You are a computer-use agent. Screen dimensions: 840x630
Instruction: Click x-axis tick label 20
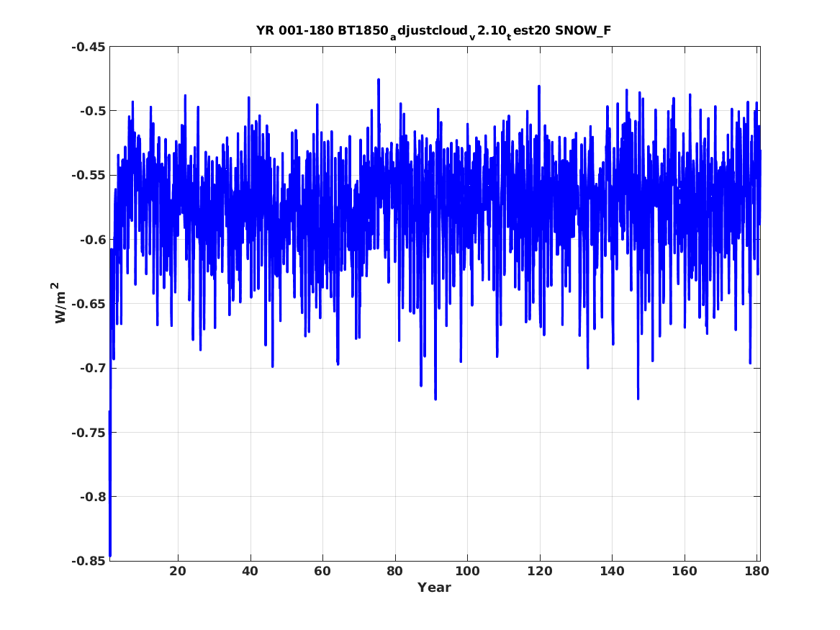click(178, 571)
